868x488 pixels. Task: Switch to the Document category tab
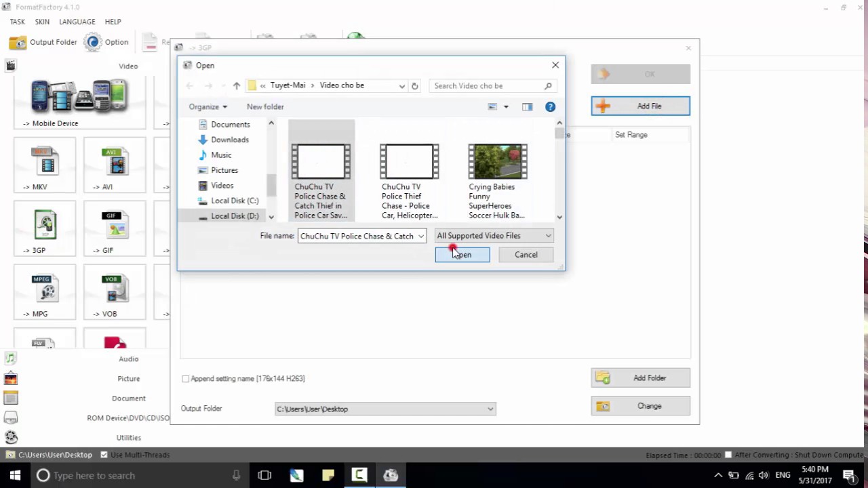(x=128, y=398)
